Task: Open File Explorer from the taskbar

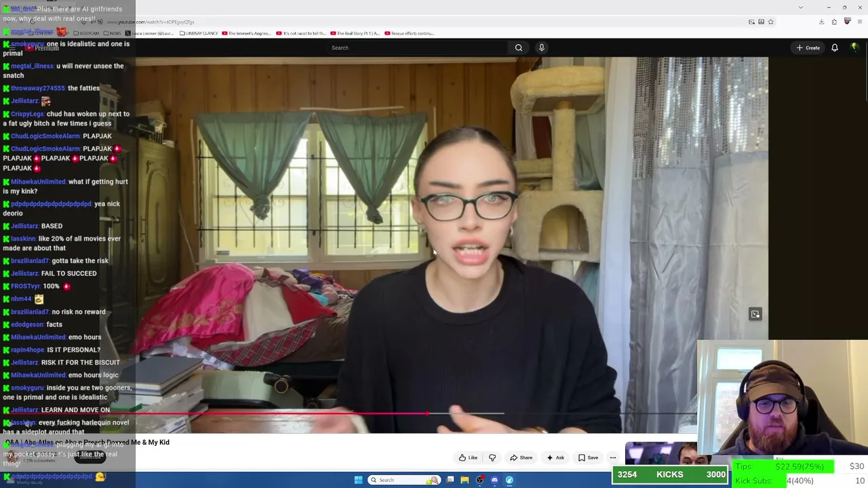Action: coord(465,480)
